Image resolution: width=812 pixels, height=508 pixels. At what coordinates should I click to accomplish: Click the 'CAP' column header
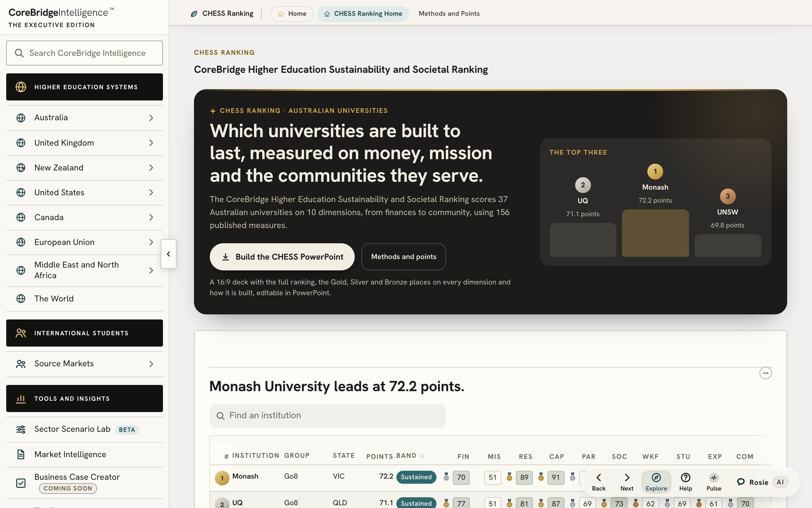point(556,457)
